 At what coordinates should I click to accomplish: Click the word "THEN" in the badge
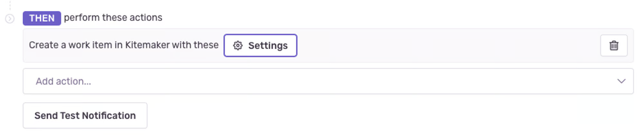[x=42, y=18]
